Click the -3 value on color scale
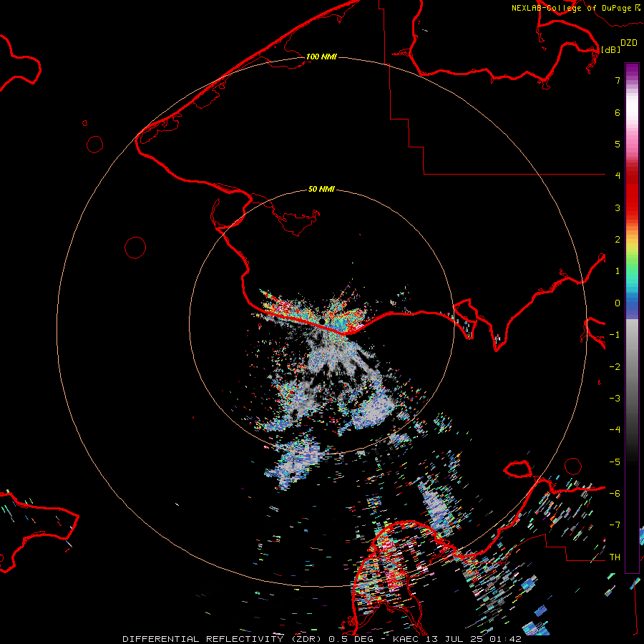 click(615, 399)
